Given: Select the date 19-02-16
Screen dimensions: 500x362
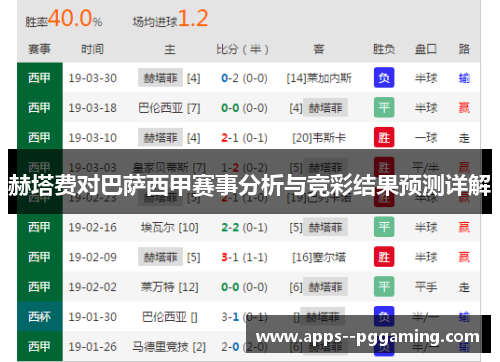Looking at the screenshot, I should 93,227.
